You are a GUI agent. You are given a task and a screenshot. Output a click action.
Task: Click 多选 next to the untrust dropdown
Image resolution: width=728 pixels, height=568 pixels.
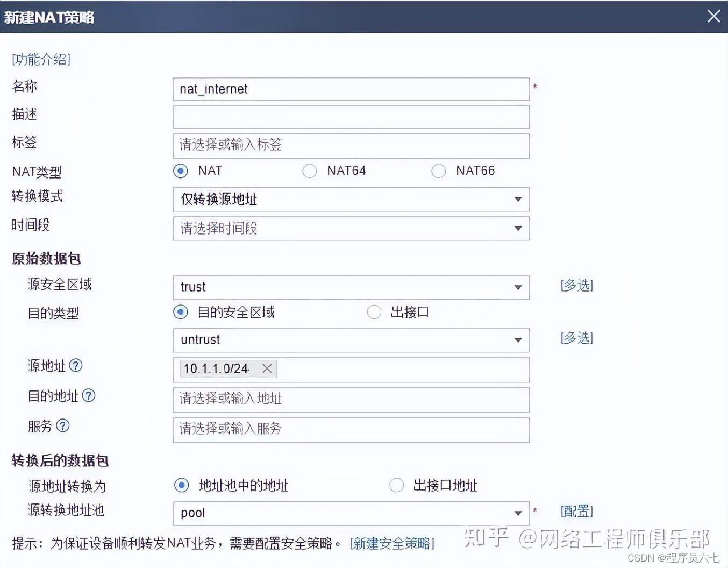pos(577,338)
